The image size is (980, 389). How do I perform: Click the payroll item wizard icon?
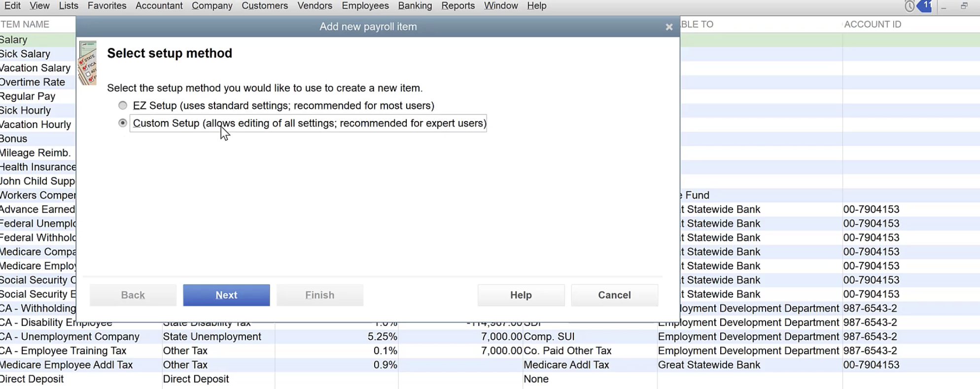point(88,63)
